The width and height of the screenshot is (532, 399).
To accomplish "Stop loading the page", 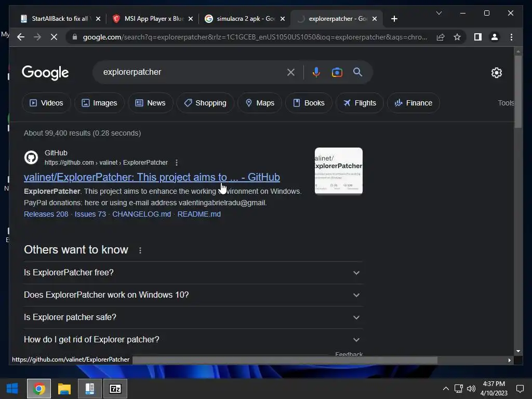I will pyautogui.click(x=54, y=37).
